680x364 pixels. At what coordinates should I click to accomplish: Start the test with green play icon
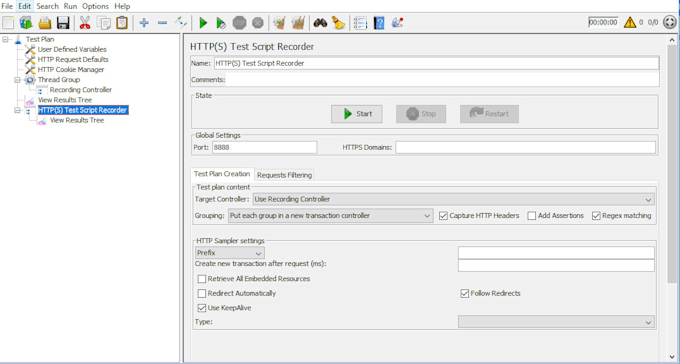[203, 23]
